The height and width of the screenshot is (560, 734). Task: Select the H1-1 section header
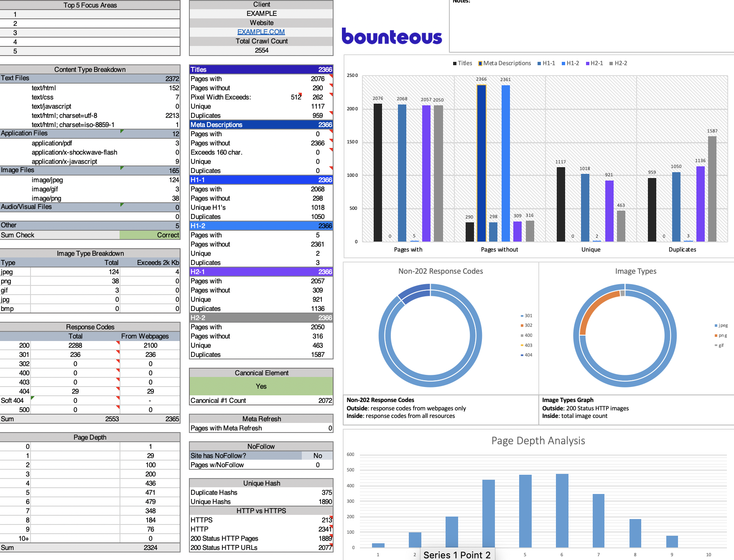261,180
